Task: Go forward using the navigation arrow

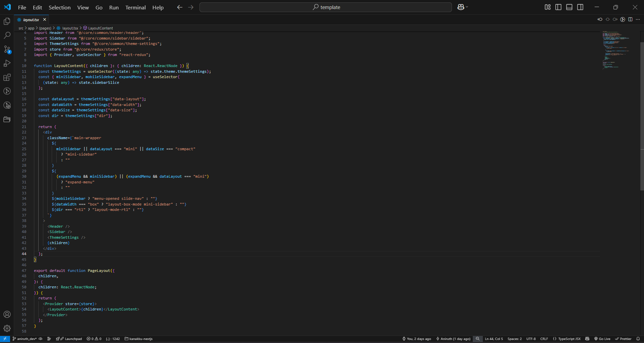Action: (x=191, y=7)
